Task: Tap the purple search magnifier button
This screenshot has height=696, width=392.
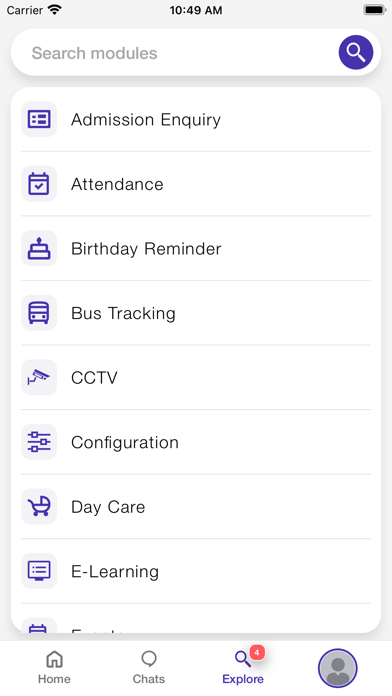Action: pos(356,52)
